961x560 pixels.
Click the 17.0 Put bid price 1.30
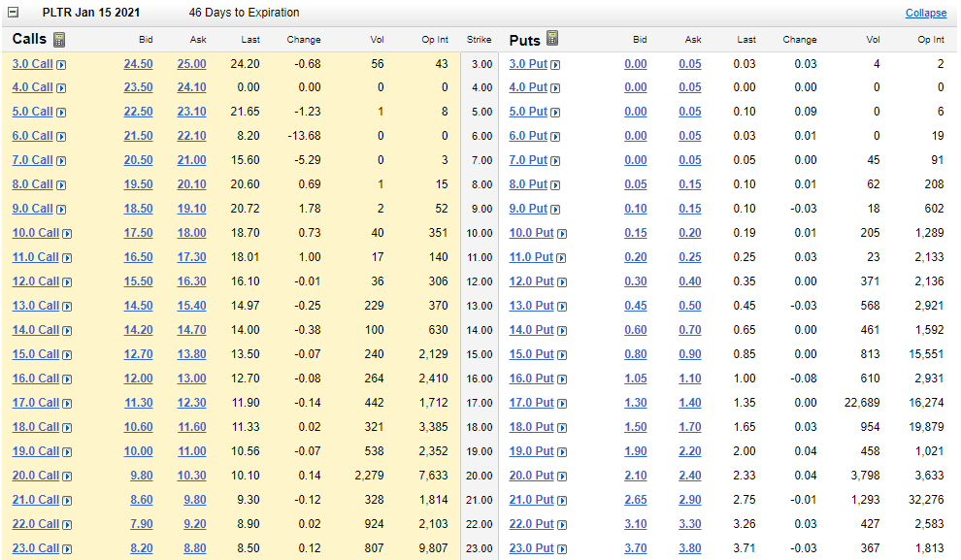[636, 403]
